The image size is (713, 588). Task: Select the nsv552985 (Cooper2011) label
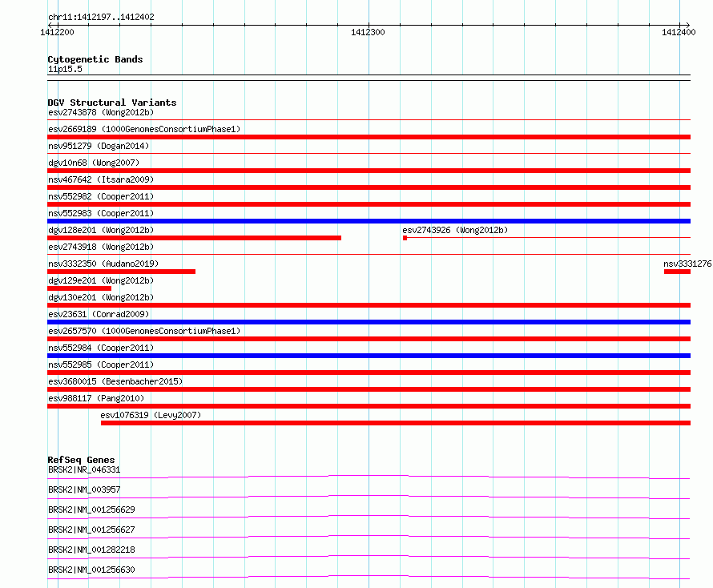click(x=101, y=364)
